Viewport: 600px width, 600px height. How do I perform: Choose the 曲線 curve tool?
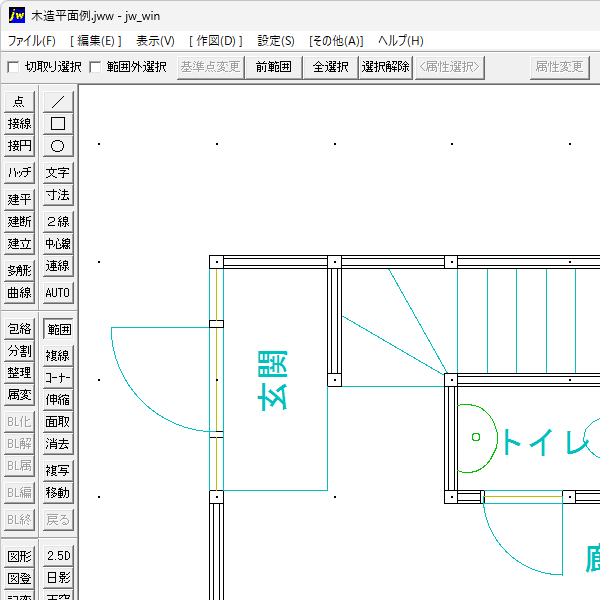[x=19, y=293]
